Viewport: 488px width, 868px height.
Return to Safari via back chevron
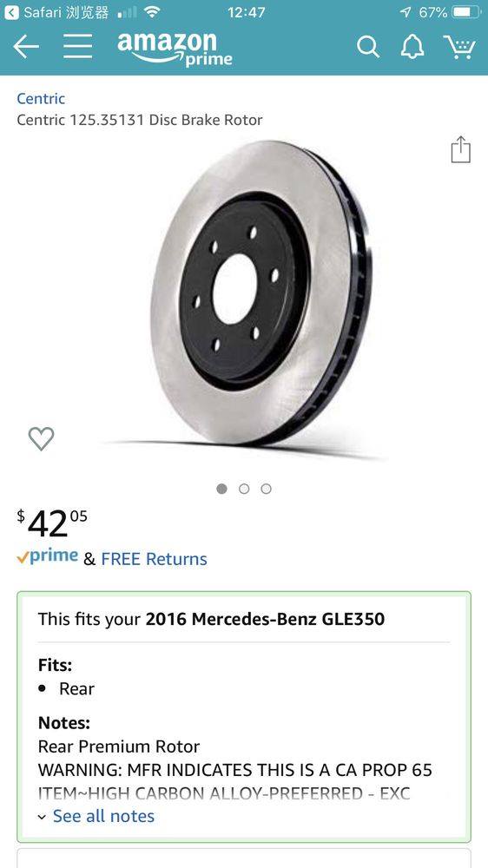point(11,12)
